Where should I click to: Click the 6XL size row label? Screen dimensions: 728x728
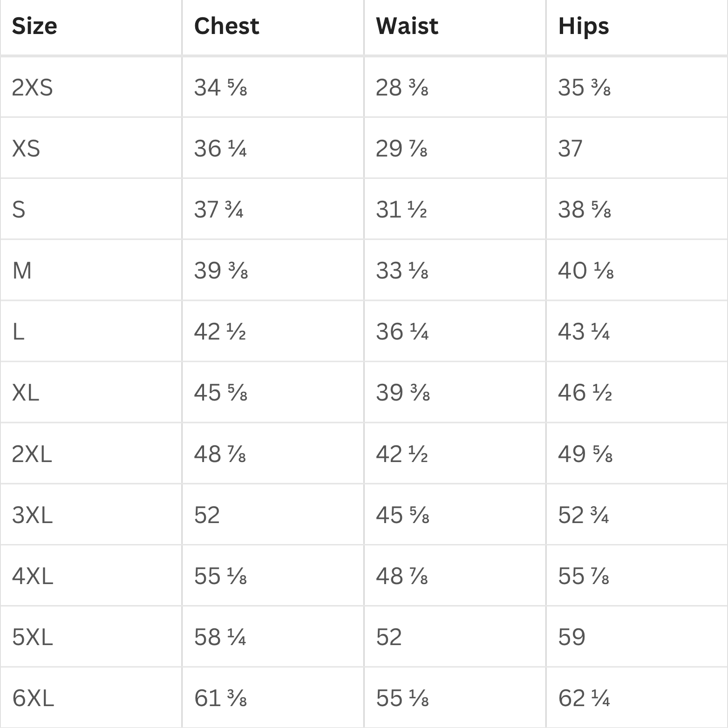pyautogui.click(x=33, y=698)
